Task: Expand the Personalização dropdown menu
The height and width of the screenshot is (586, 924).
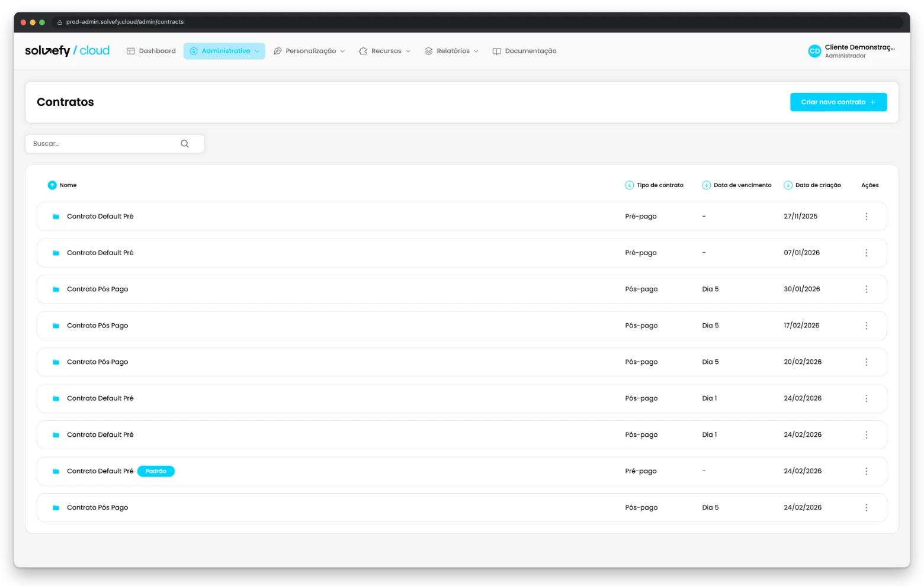Action: [309, 51]
